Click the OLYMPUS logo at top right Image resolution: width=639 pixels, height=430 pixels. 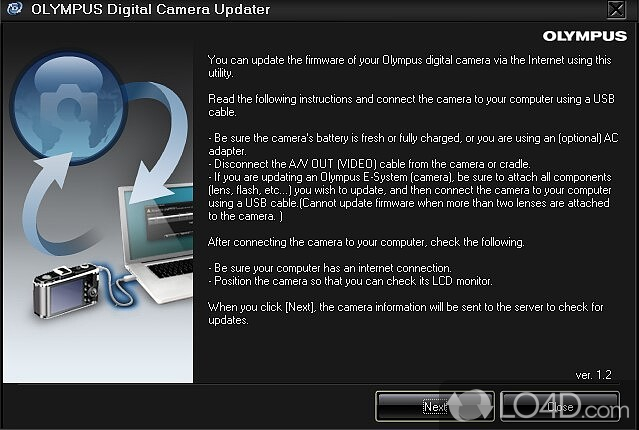[584, 36]
